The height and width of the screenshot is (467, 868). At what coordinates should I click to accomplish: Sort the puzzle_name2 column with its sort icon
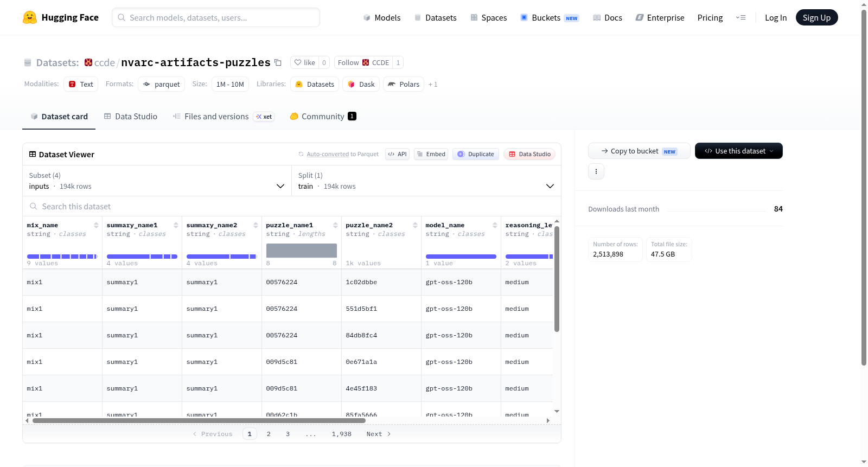point(415,225)
